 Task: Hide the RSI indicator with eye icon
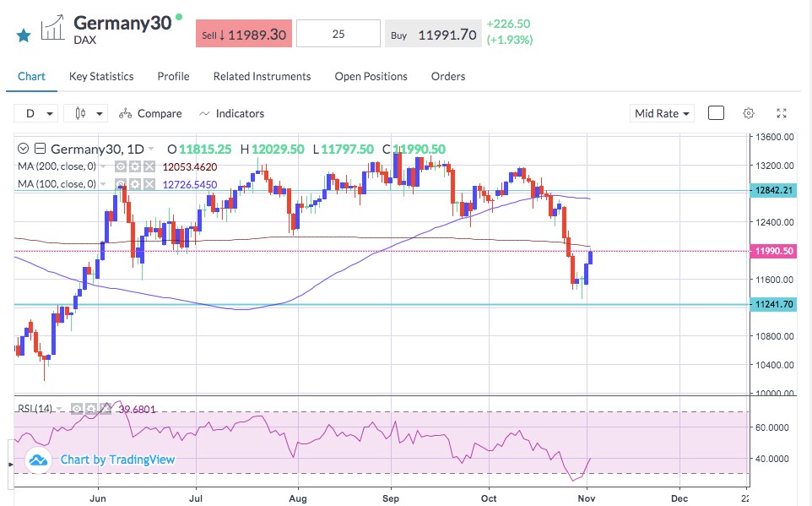coord(77,409)
